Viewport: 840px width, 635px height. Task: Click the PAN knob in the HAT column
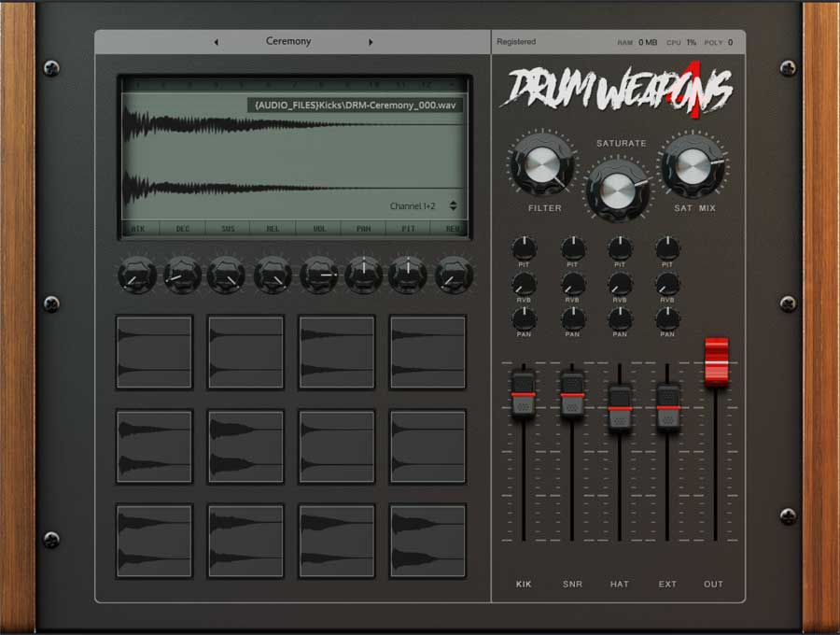pos(620,318)
